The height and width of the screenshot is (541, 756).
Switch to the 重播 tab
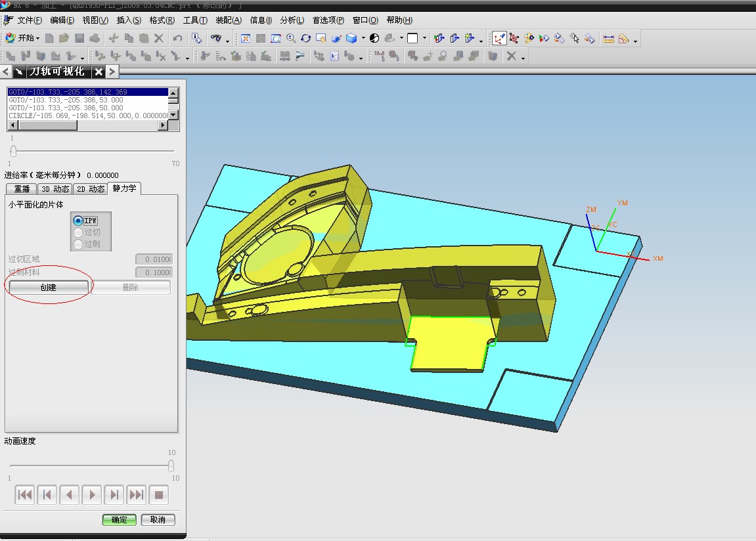click(22, 189)
